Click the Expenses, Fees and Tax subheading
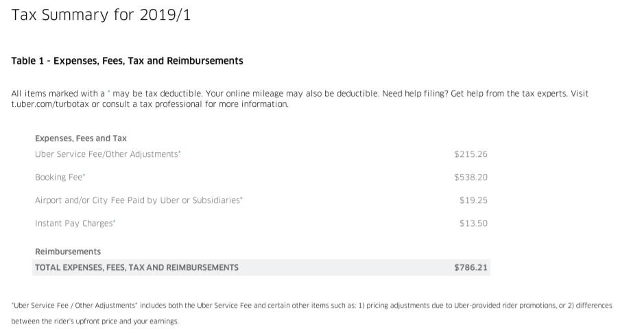This screenshot has width=644, height=333. pos(81,138)
